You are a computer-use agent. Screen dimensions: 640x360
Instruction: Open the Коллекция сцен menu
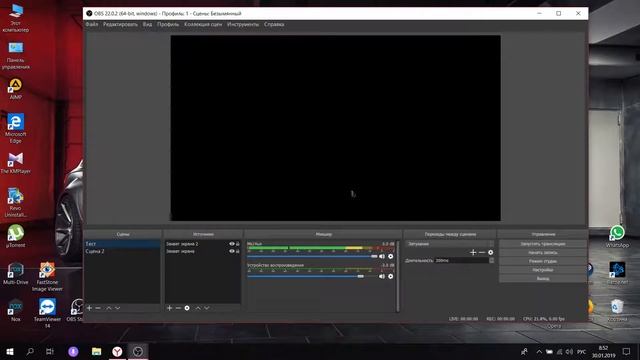tap(203, 24)
